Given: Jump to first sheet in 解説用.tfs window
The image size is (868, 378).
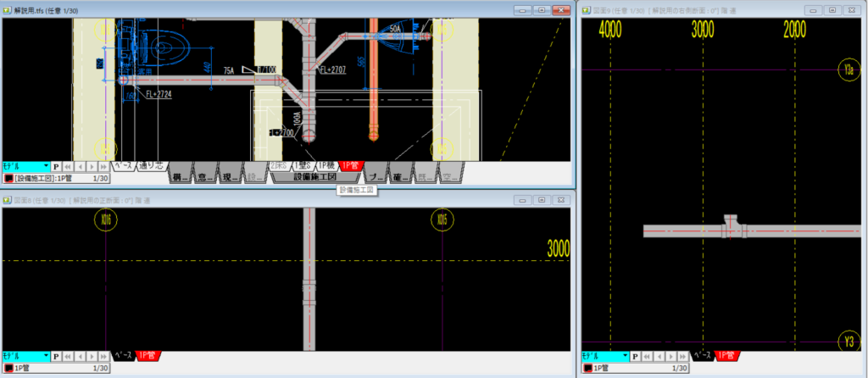Looking at the screenshot, I should coord(69,167).
